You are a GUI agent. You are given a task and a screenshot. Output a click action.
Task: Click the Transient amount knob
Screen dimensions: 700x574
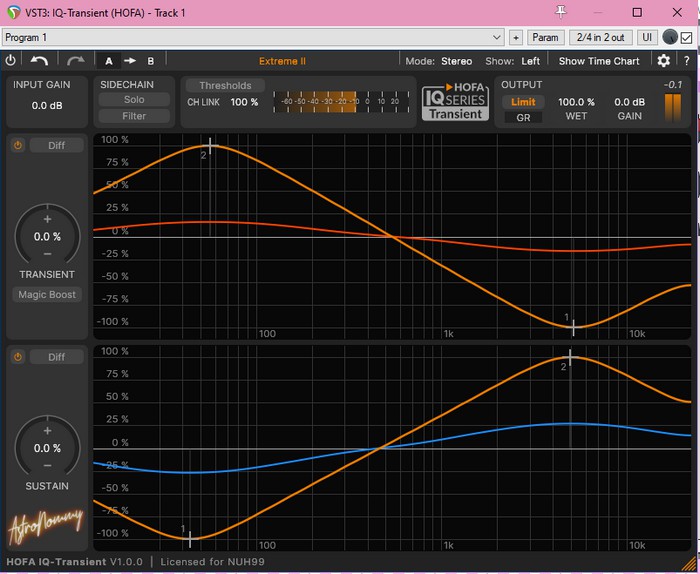pyautogui.click(x=47, y=237)
